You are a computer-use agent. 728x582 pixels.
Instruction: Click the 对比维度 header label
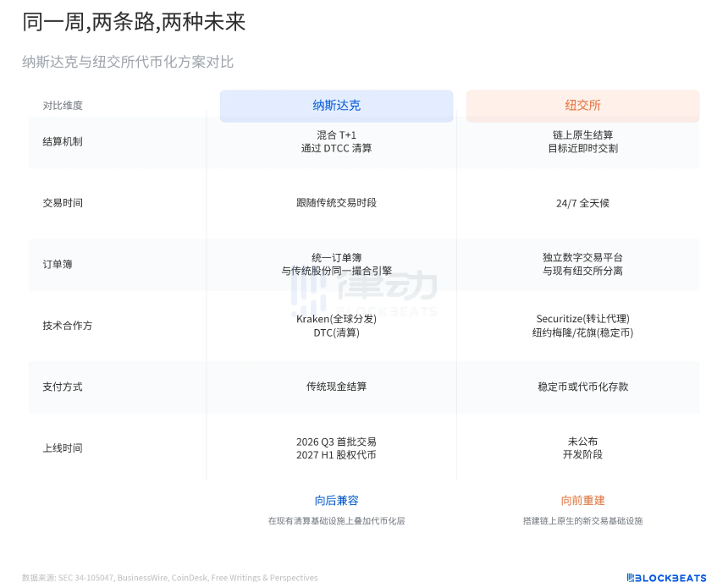click(x=63, y=105)
